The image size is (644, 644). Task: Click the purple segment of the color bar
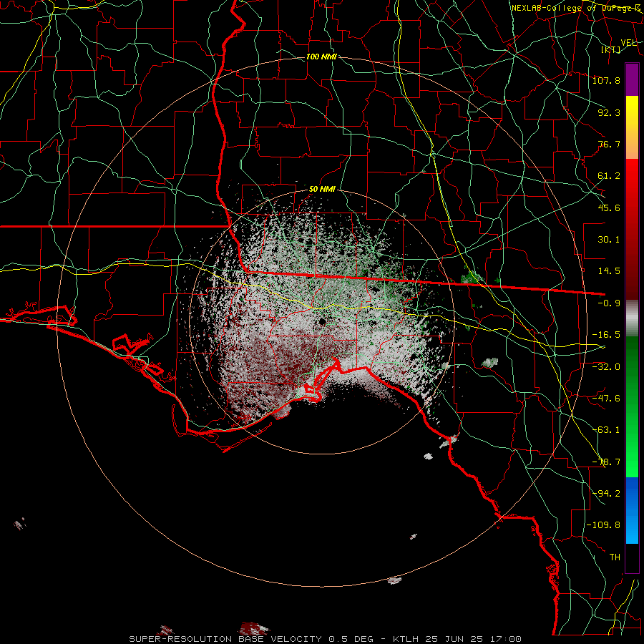coord(632,79)
